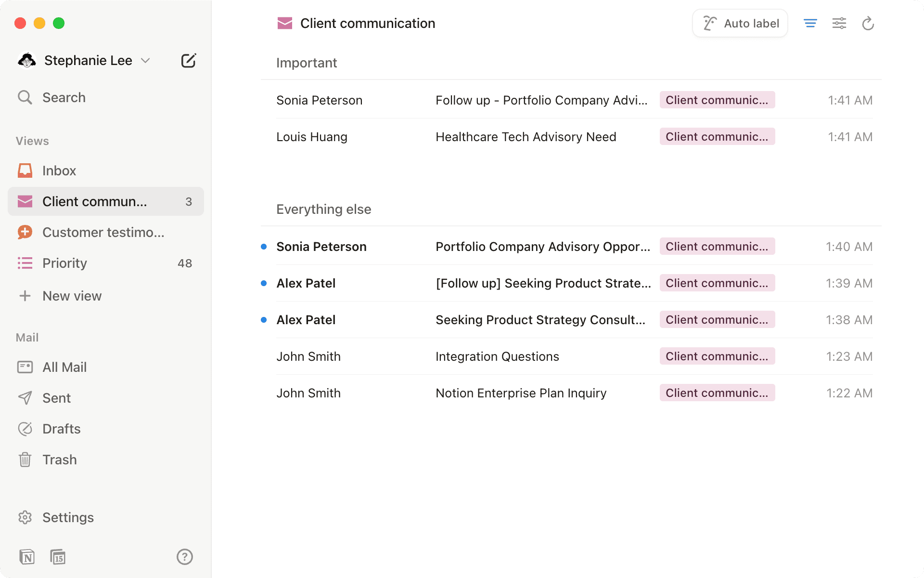Open the calendar icon at bottom left
Viewport: 924px width, 578px height.
[x=58, y=556]
